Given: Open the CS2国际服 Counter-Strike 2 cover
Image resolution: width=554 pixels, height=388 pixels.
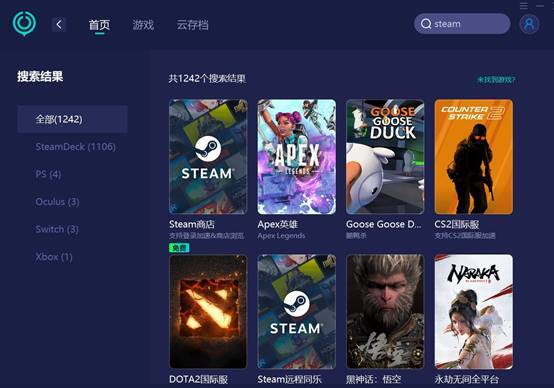Looking at the screenshot, I should 473,157.
